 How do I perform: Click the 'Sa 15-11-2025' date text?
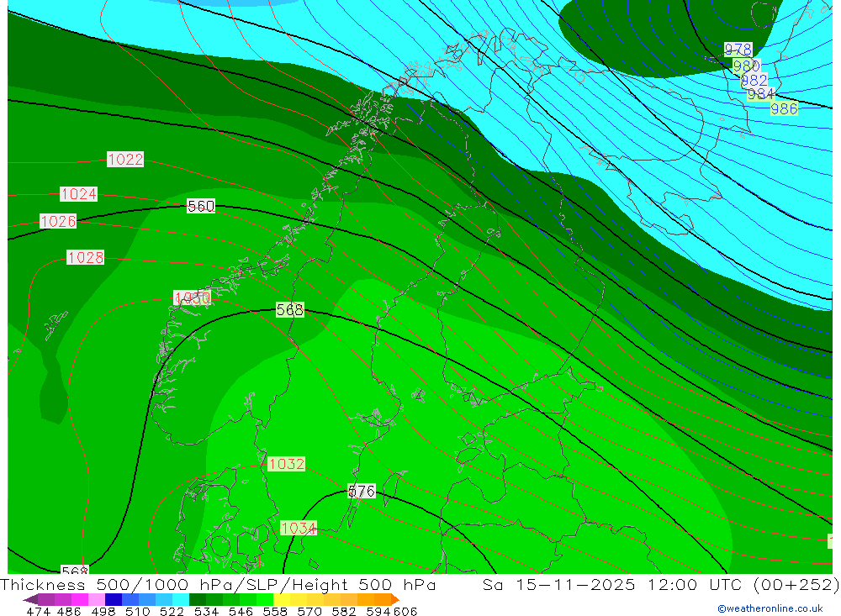pos(559,584)
